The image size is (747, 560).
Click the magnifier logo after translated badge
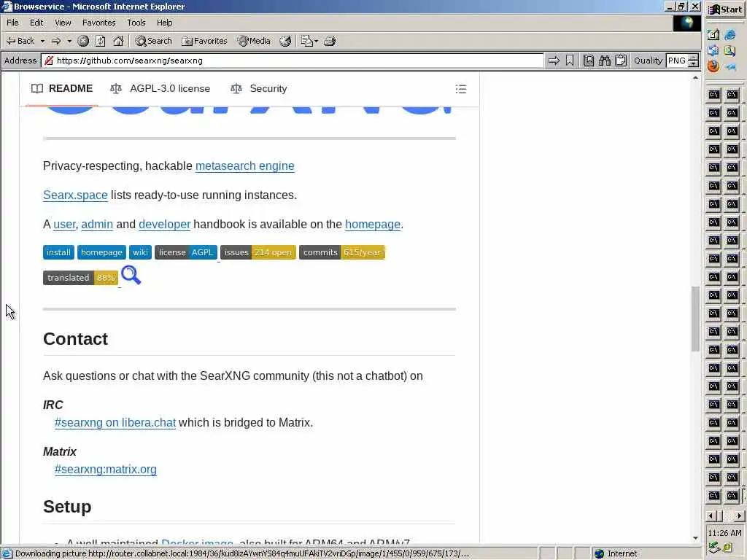pos(131,275)
